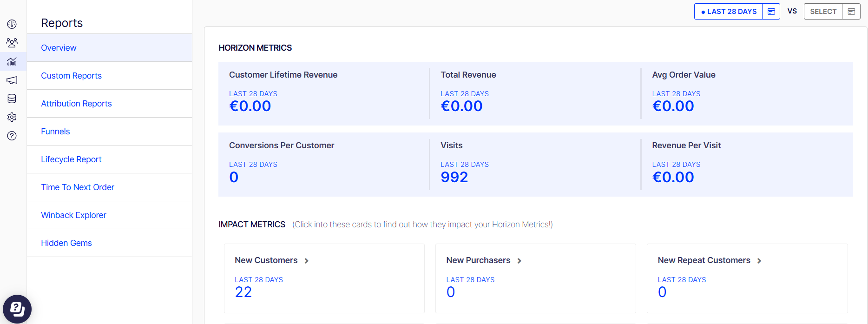Image resolution: width=868 pixels, height=324 pixels.
Task: Click the Revenue Per Visit metric title
Action: (686, 145)
